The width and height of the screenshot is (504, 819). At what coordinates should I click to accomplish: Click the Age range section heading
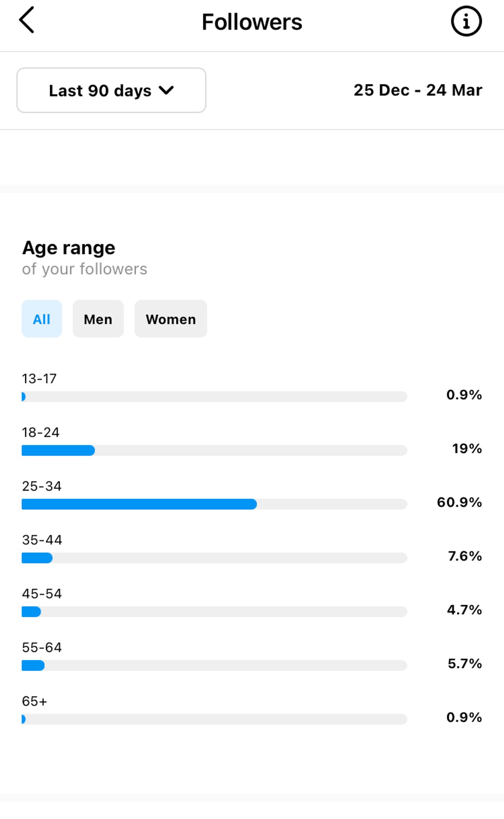tap(68, 247)
